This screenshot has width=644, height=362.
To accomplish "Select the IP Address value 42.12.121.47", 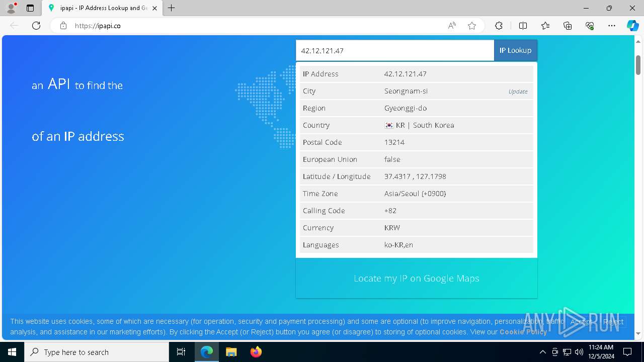I will coord(406,74).
